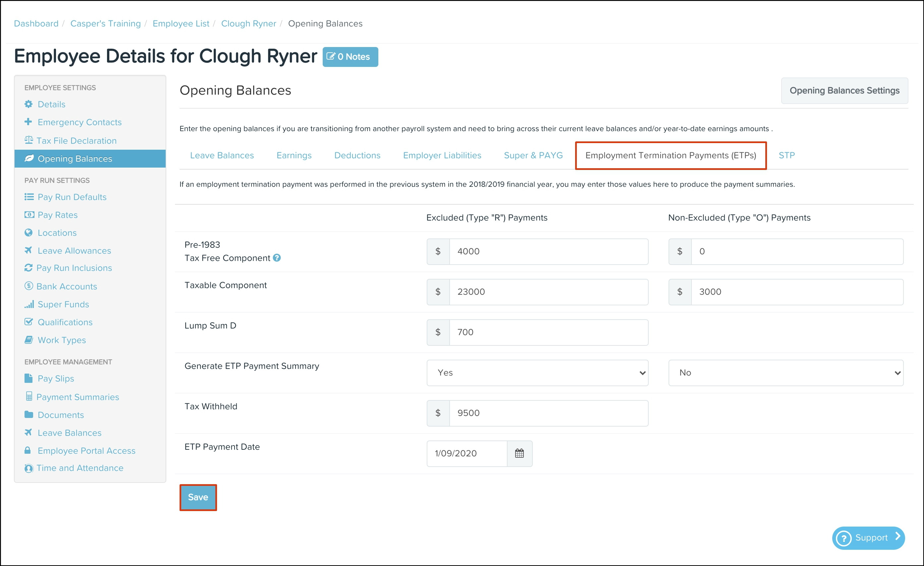The image size is (924, 566).
Task: Click the scales icon beside Tax File Declaration
Action: click(28, 140)
